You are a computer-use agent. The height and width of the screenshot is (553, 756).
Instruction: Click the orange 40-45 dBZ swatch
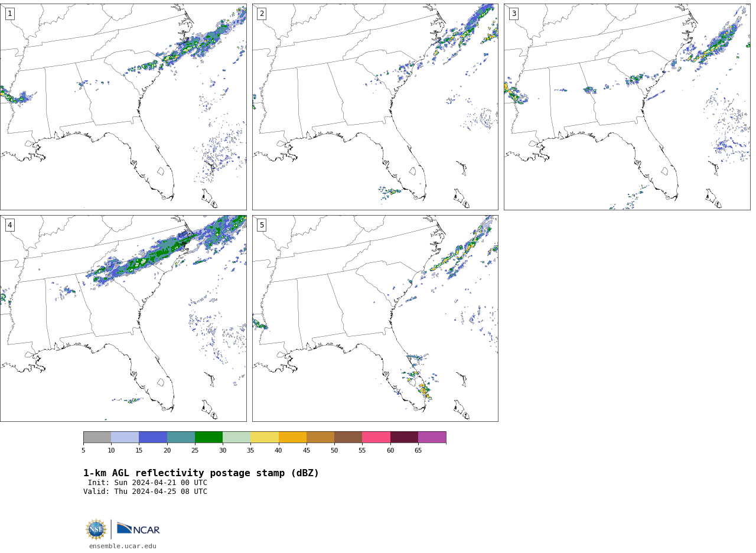(x=292, y=437)
